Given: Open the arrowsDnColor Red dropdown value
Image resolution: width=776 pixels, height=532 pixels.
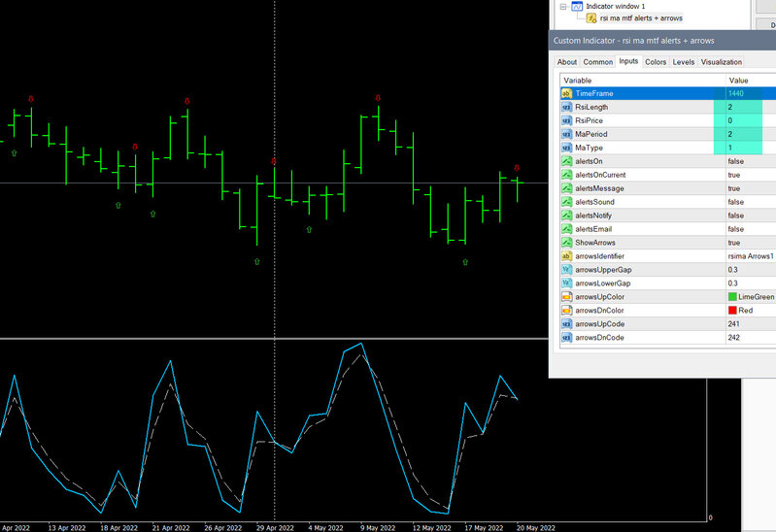Looking at the screenshot, I should (x=751, y=311).
